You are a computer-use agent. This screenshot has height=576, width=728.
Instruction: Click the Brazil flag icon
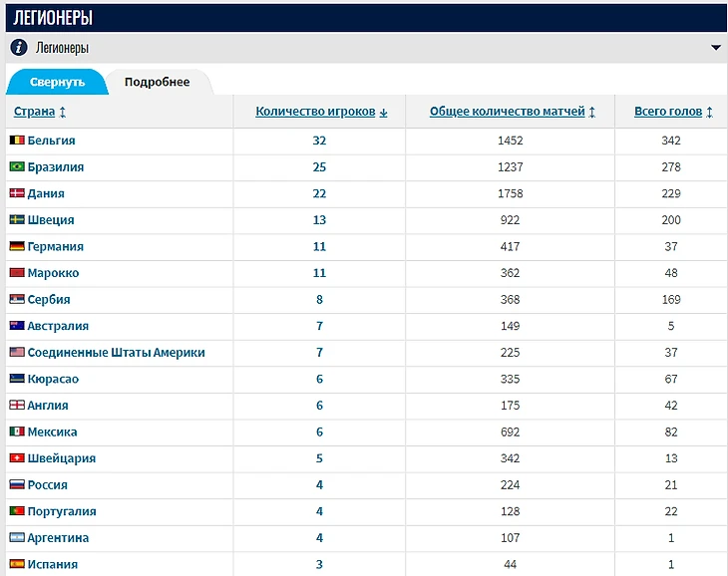coord(17,167)
